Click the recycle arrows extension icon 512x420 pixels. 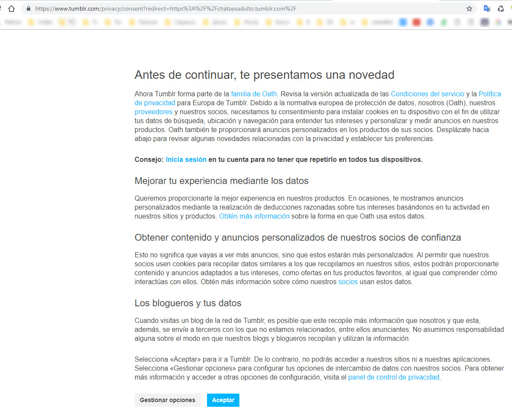click(x=500, y=9)
